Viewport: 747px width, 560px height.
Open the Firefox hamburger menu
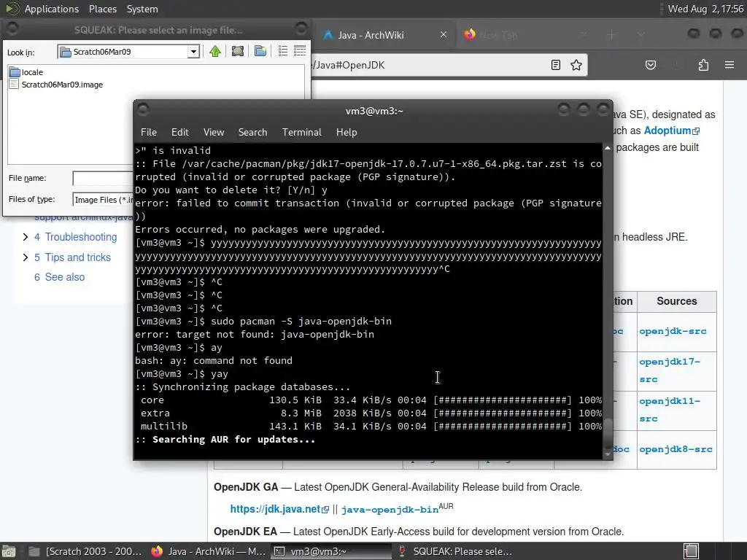[729, 65]
